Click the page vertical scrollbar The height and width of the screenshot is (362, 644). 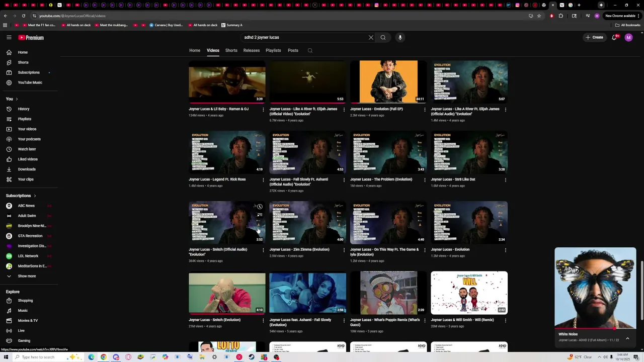pos(641,289)
